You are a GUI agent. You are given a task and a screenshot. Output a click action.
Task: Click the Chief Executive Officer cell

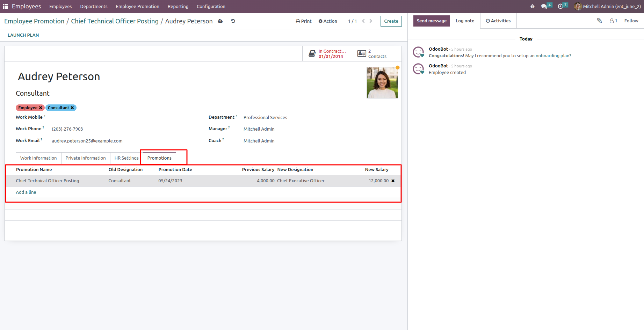coord(301,181)
